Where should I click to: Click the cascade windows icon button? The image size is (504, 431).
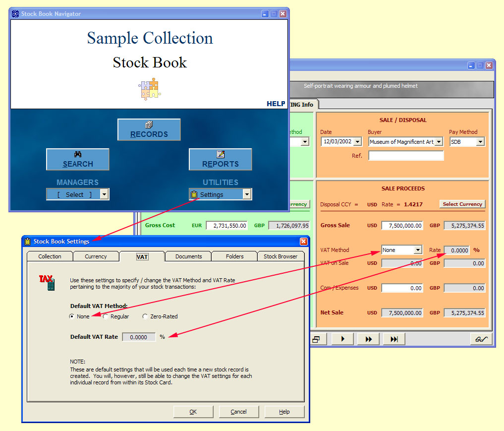(x=316, y=339)
